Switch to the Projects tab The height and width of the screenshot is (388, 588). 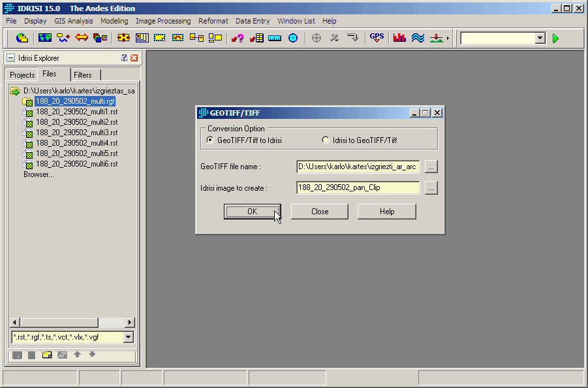coord(22,74)
